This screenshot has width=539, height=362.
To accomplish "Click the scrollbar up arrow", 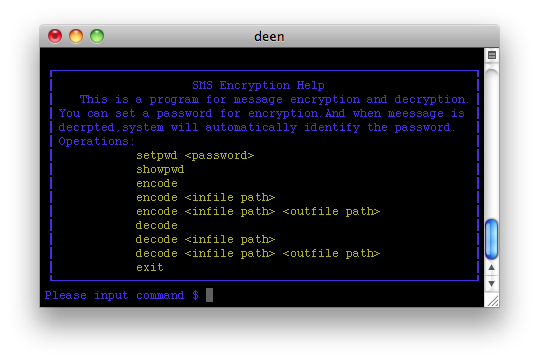I will [492, 267].
